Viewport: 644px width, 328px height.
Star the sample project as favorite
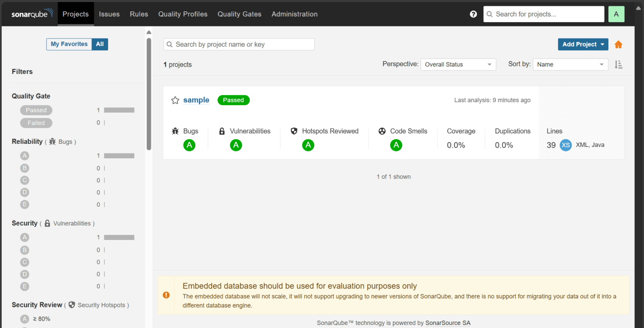coord(175,100)
